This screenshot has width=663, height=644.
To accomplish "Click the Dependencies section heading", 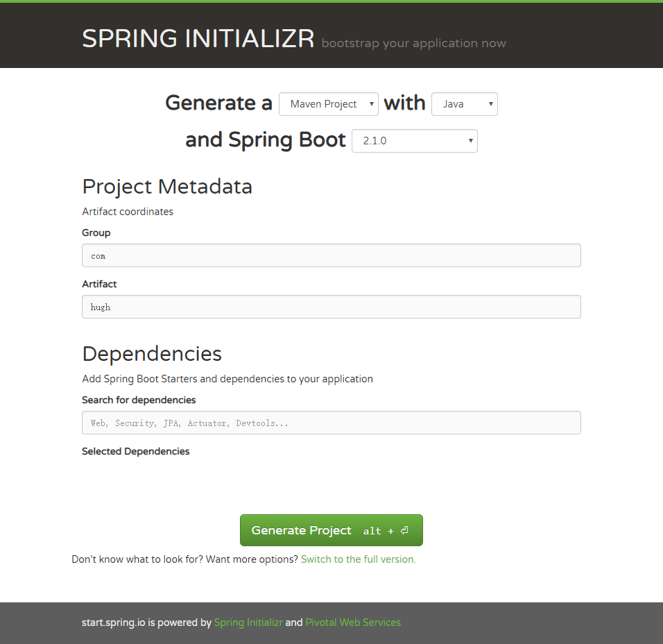I will coord(152,354).
